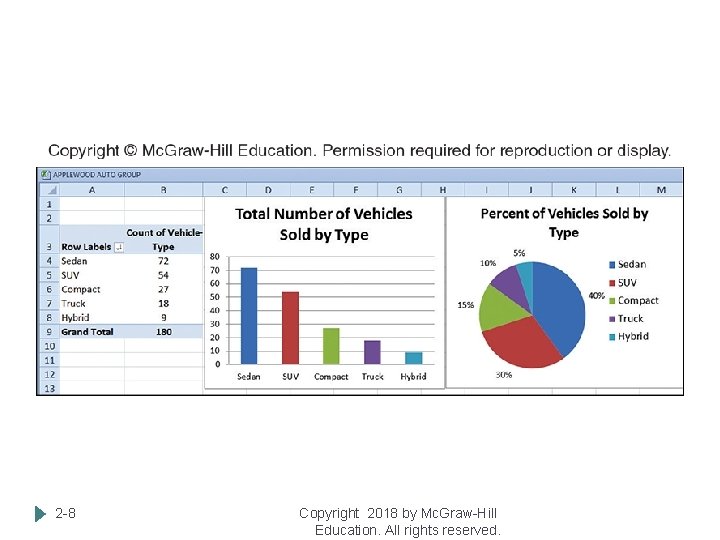Click the SUV row label cell
This screenshot has height=540, width=720.
(x=92, y=275)
